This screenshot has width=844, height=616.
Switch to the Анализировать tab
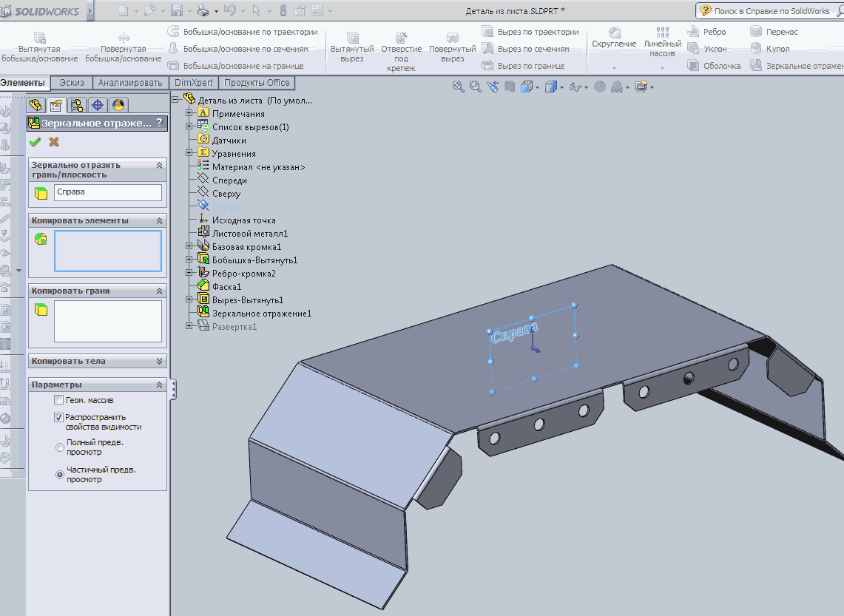point(130,83)
